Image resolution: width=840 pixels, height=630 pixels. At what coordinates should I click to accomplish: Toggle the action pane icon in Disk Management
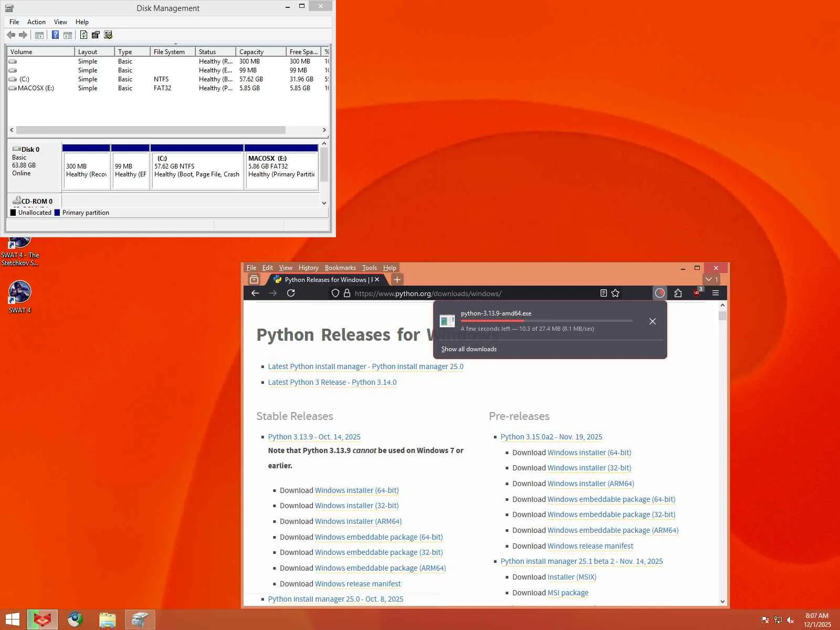tap(68, 35)
